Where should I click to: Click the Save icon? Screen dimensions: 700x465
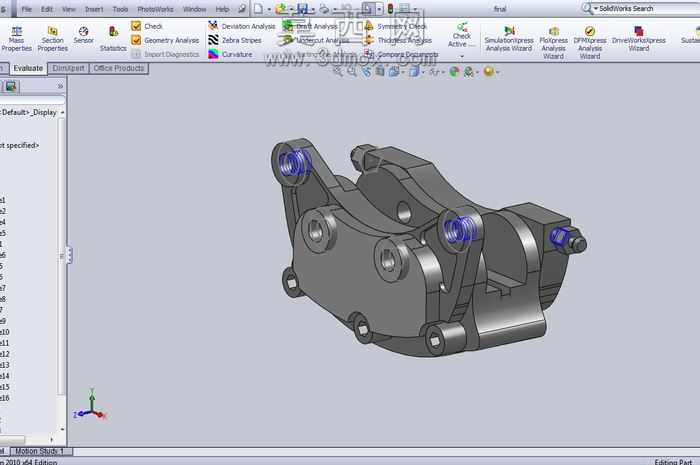303,8
